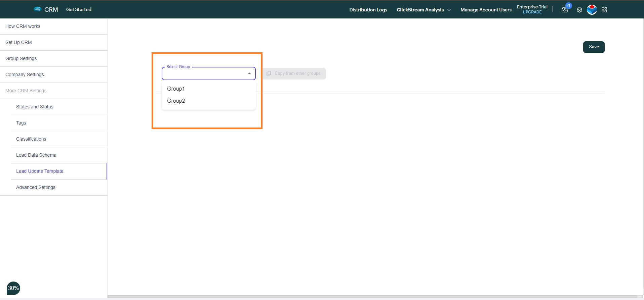Open Company Settings
Image resolution: width=644 pixels, height=300 pixels.
(54, 74)
